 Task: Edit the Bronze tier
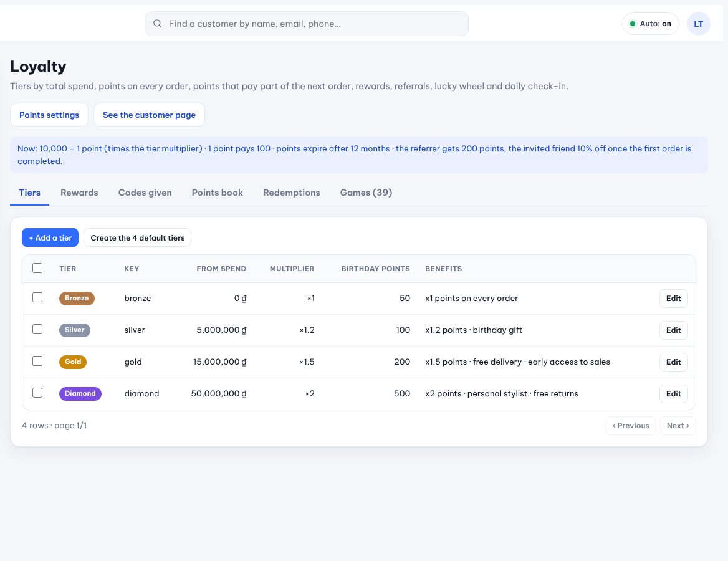(x=673, y=299)
